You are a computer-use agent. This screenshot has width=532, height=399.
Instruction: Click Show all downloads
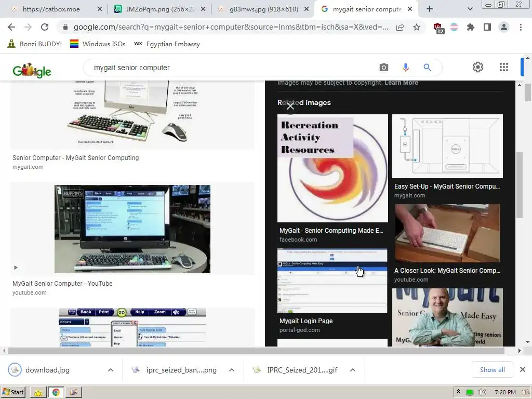point(492,370)
